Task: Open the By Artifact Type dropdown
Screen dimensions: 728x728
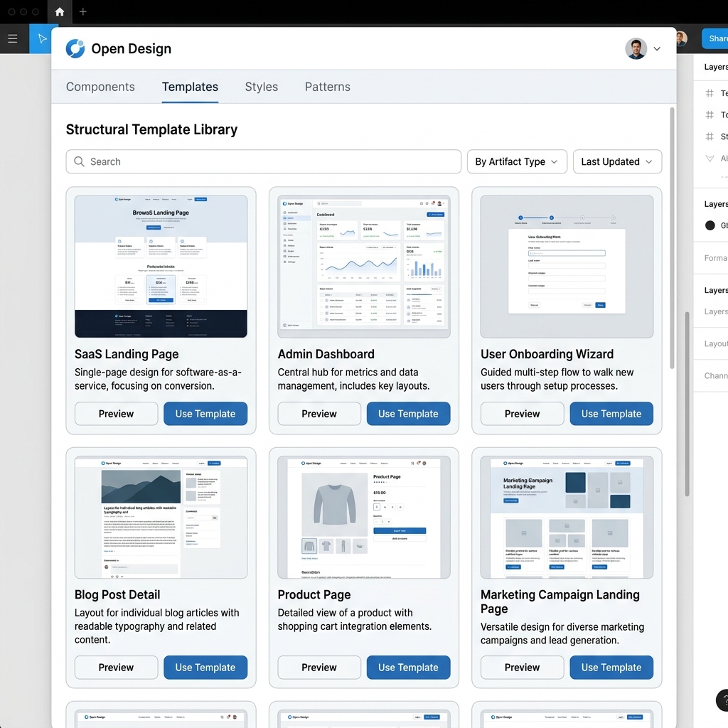Action: [517, 161]
